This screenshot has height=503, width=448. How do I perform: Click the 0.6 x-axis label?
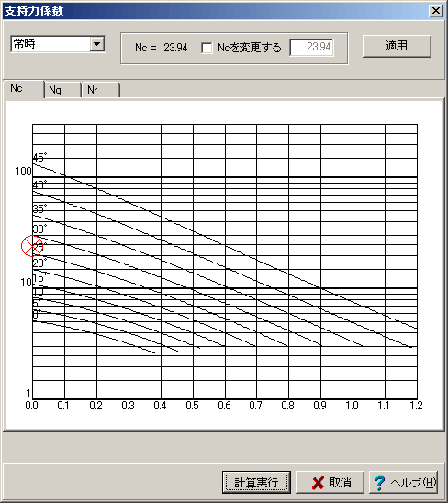coord(224,406)
